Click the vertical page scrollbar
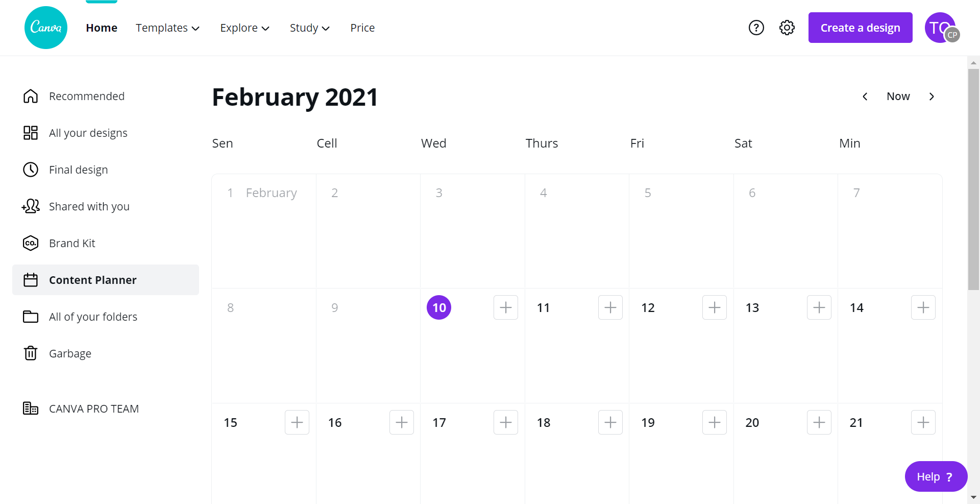 tap(973, 179)
